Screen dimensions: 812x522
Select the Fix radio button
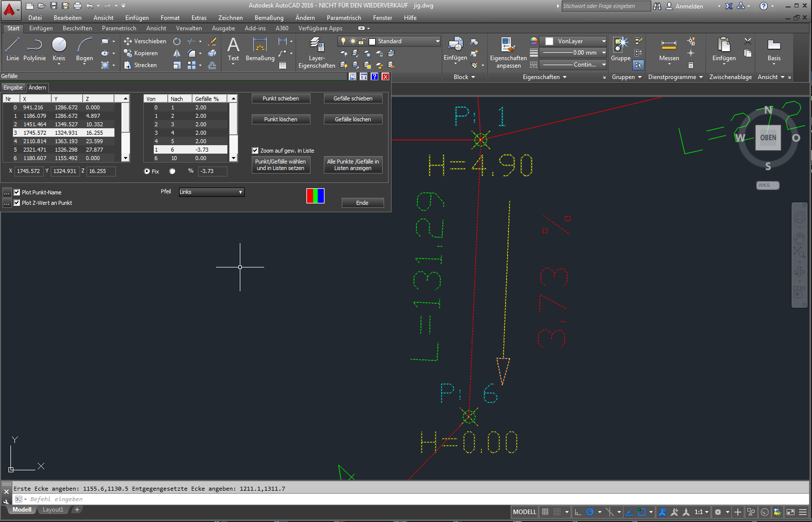(147, 172)
